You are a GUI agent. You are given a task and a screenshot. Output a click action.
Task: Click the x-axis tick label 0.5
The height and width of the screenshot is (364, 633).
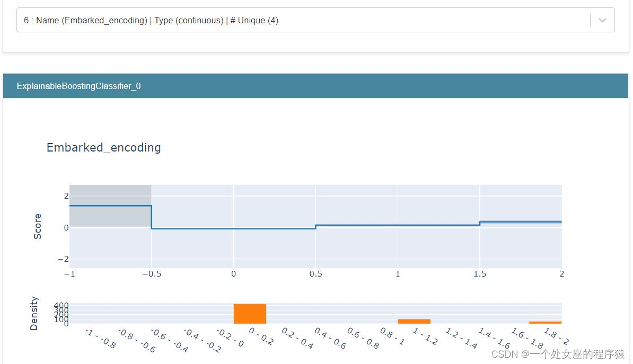pos(315,274)
